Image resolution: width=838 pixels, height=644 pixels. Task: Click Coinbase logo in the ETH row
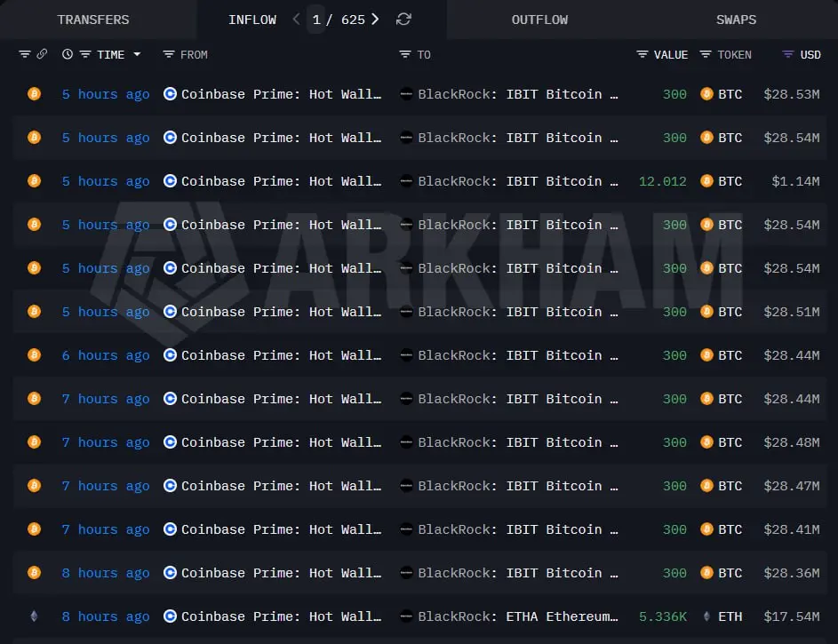(170, 616)
